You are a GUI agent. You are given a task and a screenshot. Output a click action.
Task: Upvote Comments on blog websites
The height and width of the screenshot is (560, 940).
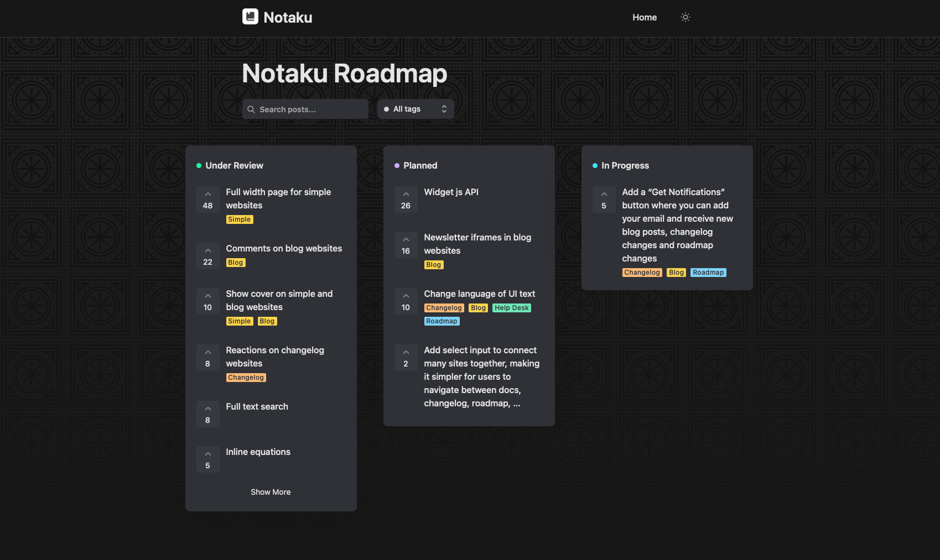(x=208, y=256)
